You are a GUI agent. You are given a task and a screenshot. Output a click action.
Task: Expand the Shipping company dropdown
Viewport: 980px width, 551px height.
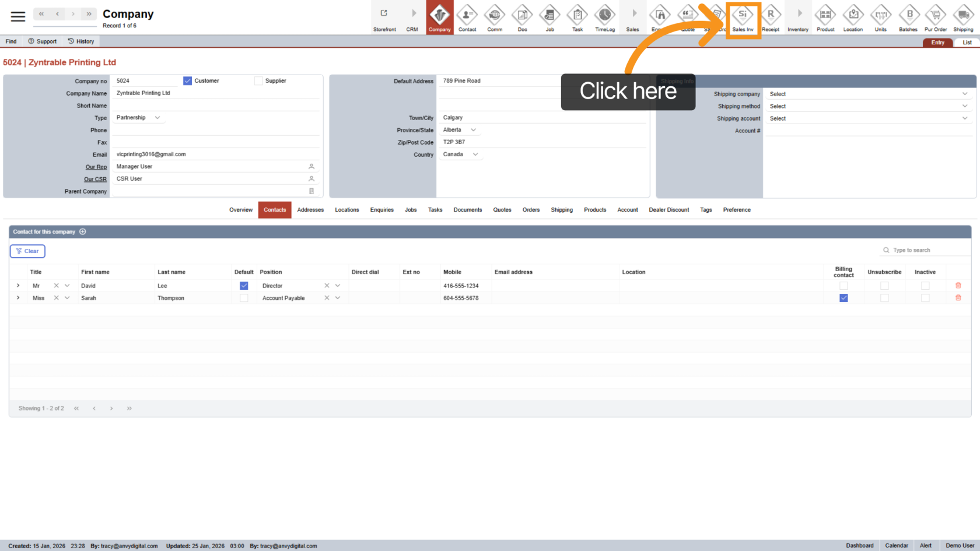(964, 94)
